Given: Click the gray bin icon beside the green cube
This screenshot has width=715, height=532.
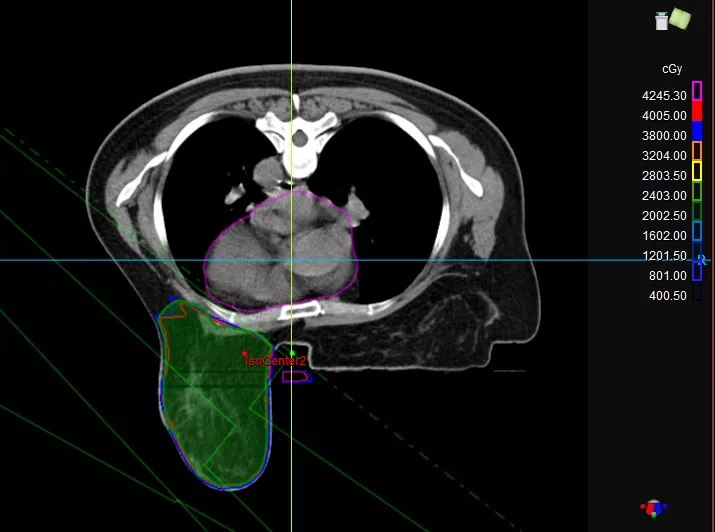Looking at the screenshot, I should (x=660, y=18).
